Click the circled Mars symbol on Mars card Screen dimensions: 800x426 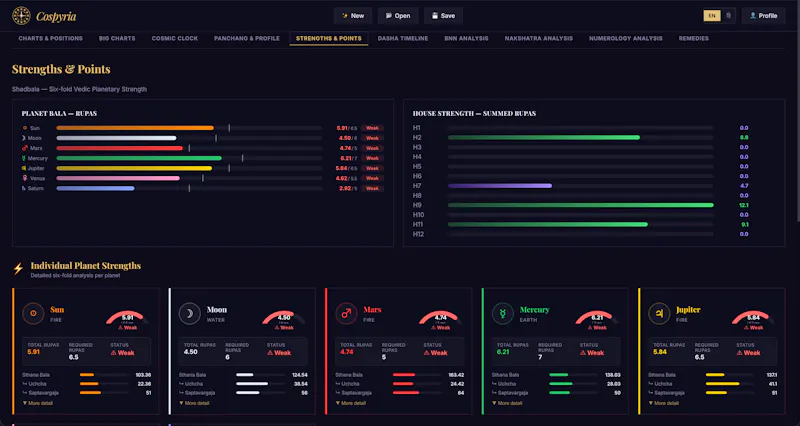pyautogui.click(x=346, y=314)
